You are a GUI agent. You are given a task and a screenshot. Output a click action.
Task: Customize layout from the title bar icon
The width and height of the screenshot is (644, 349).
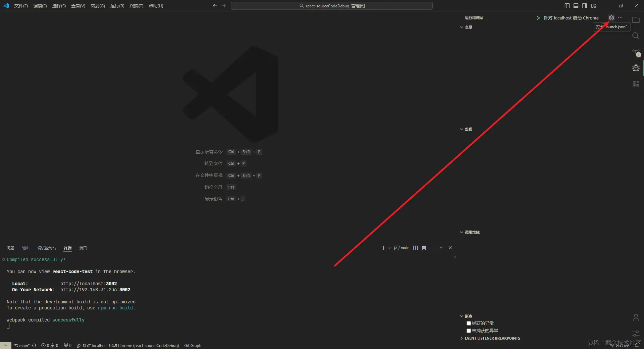coord(593,6)
